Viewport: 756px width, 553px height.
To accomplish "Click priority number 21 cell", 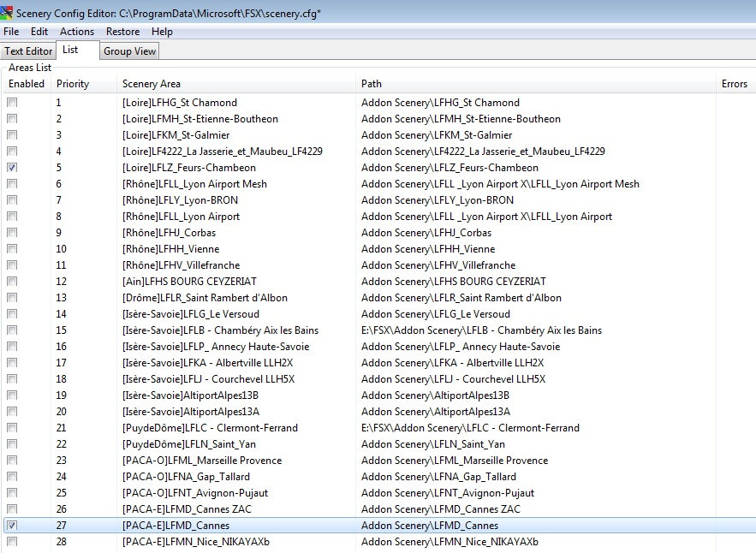I will pyautogui.click(x=62, y=428).
